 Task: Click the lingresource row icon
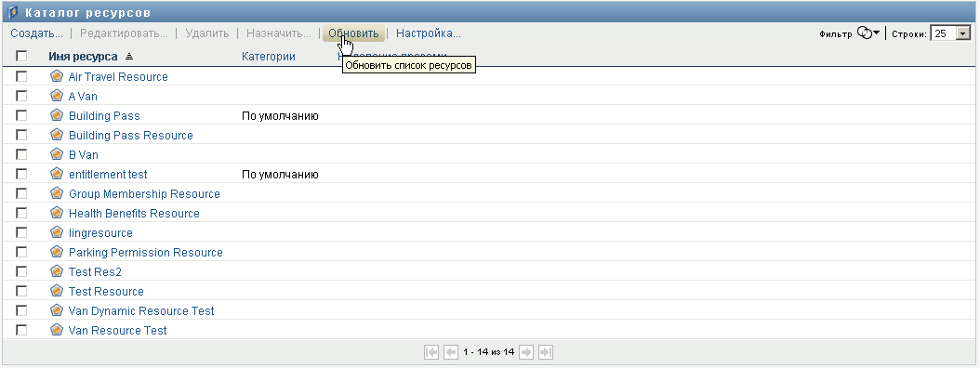click(x=57, y=231)
